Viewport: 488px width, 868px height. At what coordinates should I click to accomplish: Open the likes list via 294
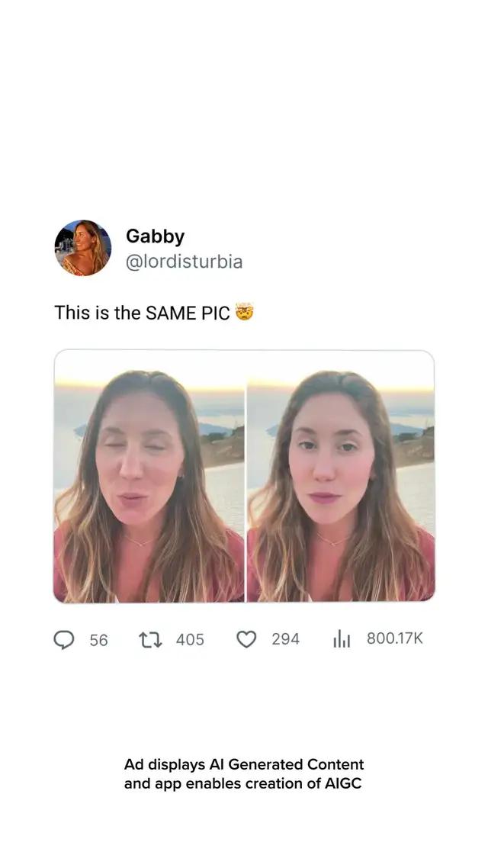pyautogui.click(x=285, y=641)
